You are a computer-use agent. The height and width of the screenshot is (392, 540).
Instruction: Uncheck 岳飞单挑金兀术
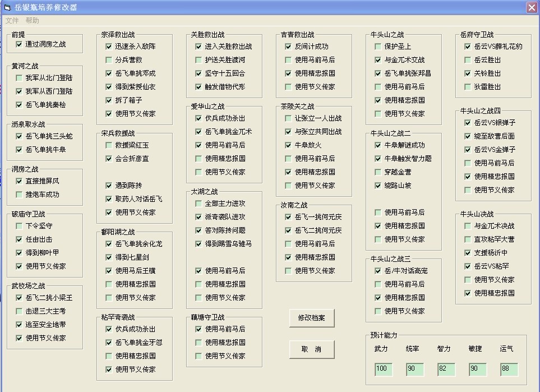click(x=199, y=132)
